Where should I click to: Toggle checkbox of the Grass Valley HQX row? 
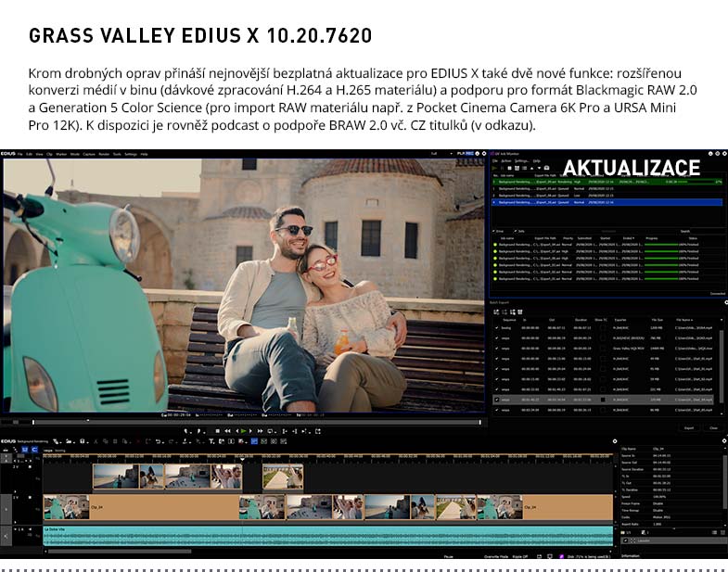(497, 349)
